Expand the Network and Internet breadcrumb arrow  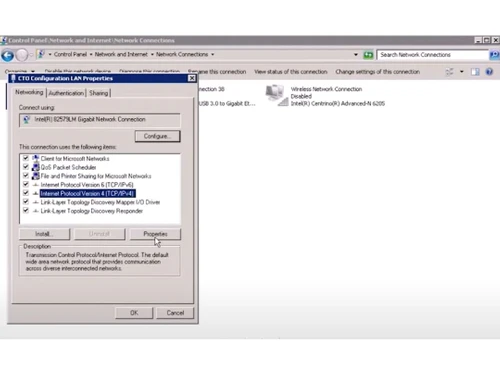click(152, 54)
